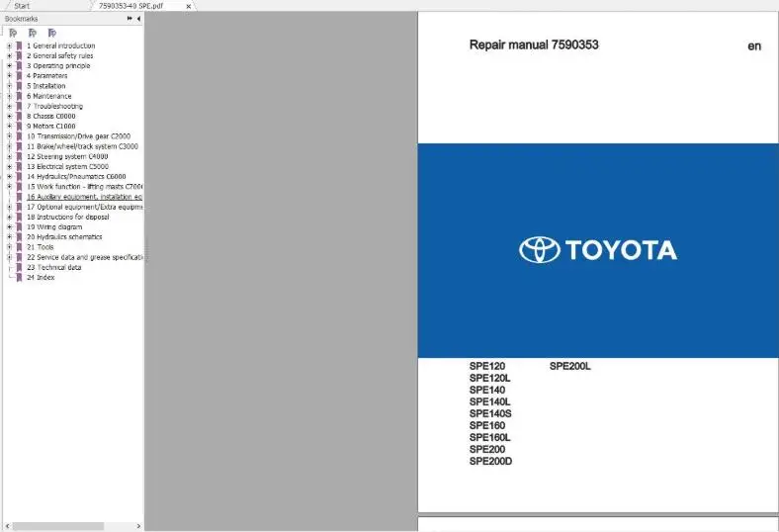The width and height of the screenshot is (779, 532).
Task: Expand the 2 General safety rules bookmark
Action: (9, 55)
